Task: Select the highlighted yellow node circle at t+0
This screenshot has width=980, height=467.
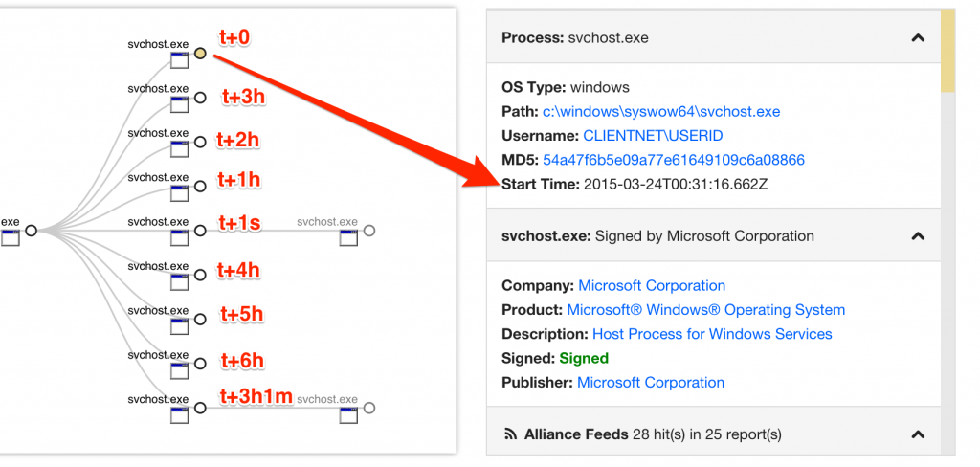Action: pyautogui.click(x=200, y=54)
